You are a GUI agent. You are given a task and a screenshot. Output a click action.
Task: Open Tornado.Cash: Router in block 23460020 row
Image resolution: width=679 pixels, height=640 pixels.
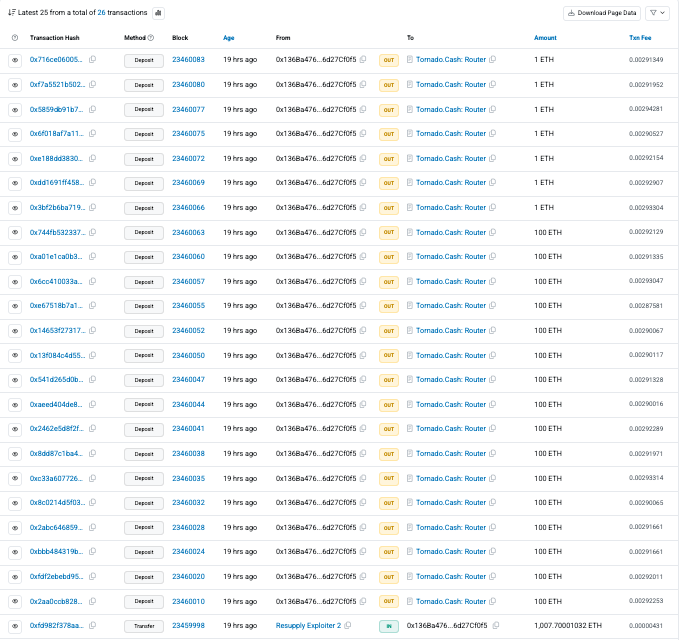click(451, 576)
